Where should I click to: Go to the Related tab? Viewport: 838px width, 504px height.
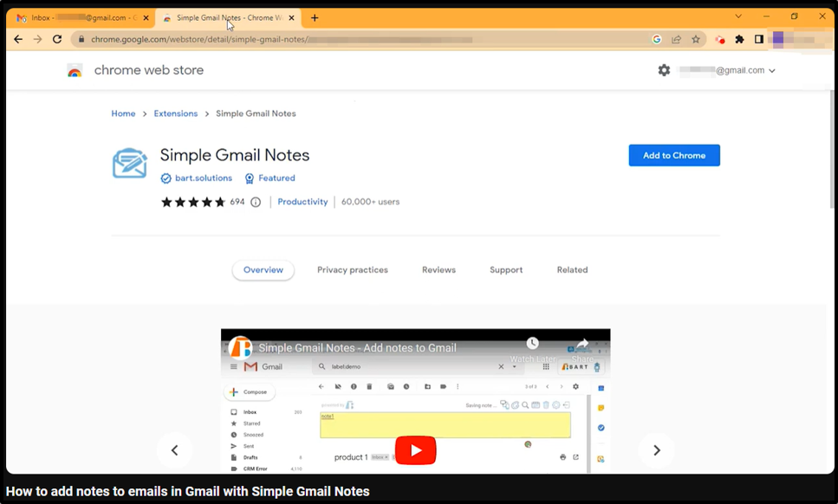point(572,270)
